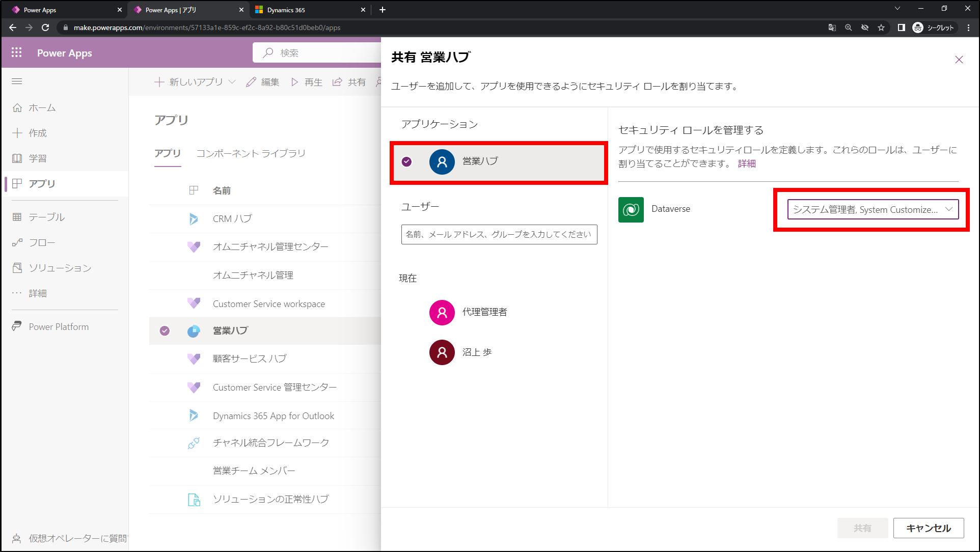
Task: Click the disabled 共有 button at bottom
Action: (862, 529)
